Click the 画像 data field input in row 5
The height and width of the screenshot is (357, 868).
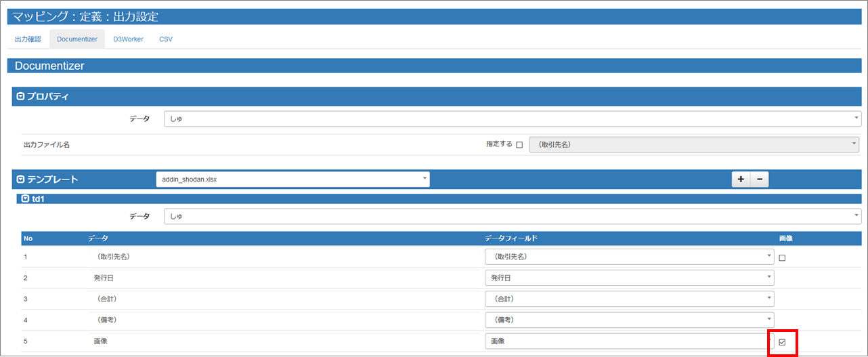pyautogui.click(x=629, y=341)
